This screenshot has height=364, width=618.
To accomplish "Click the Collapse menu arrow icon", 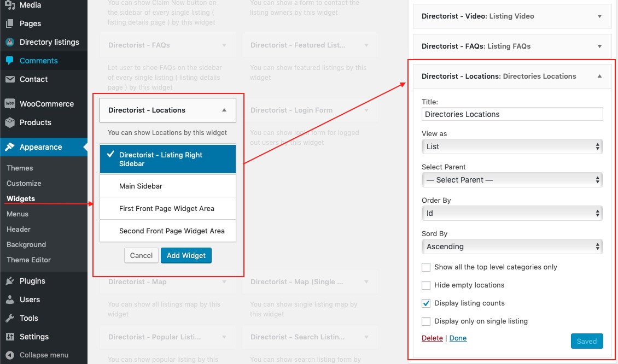I will click(x=10, y=355).
